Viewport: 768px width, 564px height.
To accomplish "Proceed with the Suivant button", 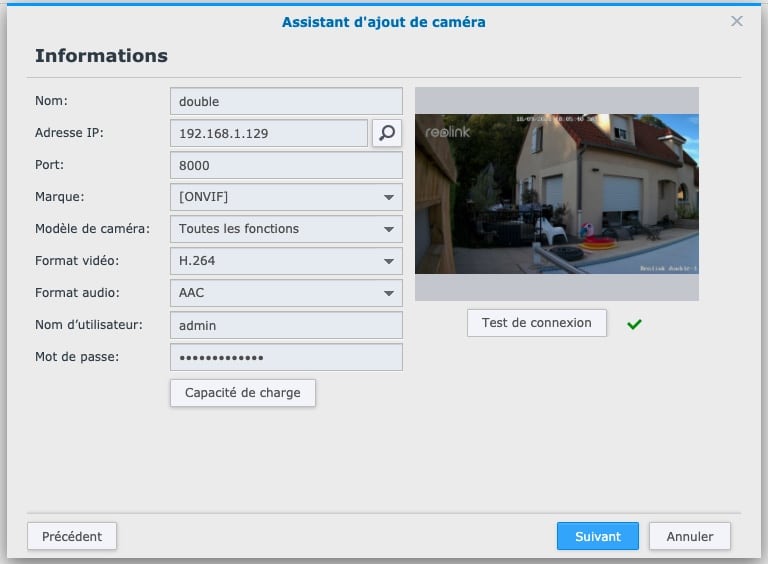I will click(x=598, y=536).
